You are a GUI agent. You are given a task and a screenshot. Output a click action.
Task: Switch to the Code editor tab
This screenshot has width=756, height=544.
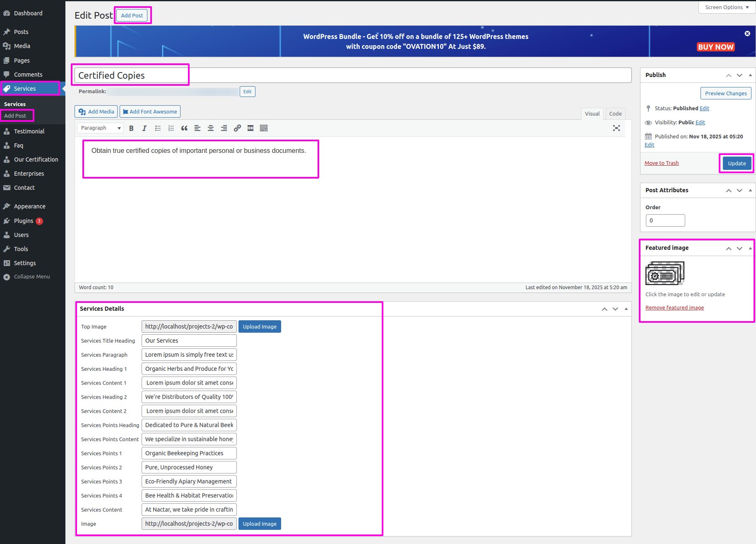(x=615, y=114)
